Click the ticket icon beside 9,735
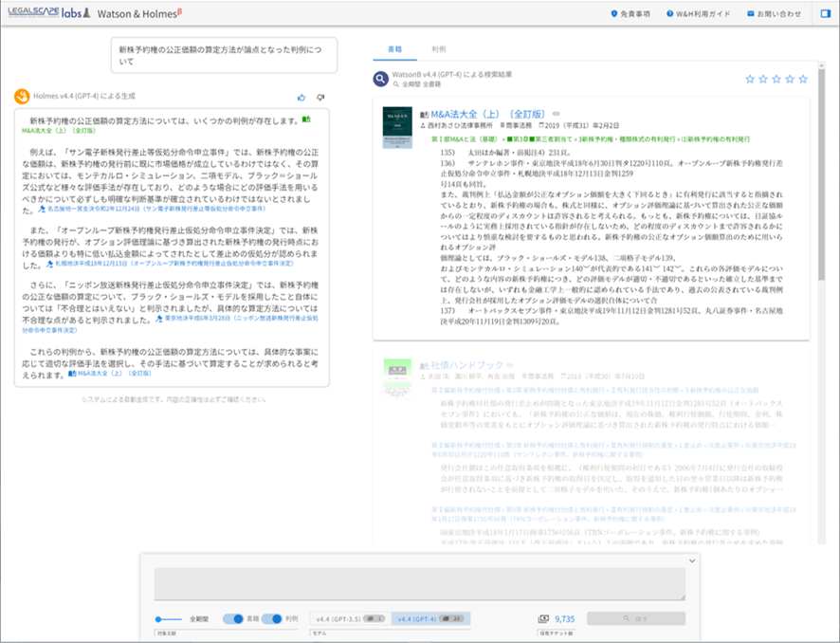The height and width of the screenshot is (643, 840). click(x=544, y=618)
